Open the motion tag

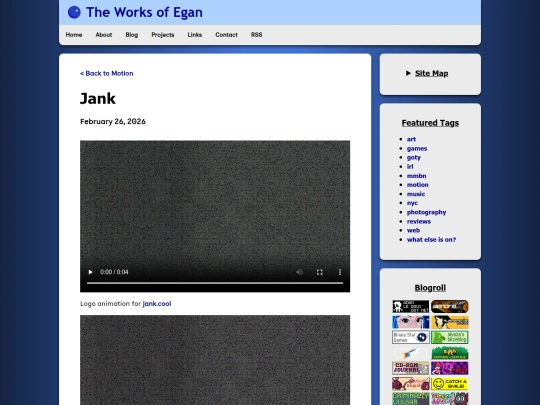417,185
